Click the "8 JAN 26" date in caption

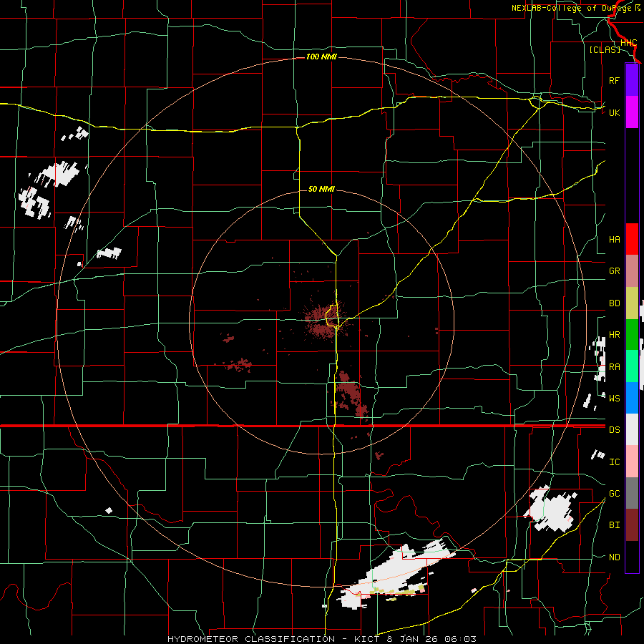pos(411,639)
